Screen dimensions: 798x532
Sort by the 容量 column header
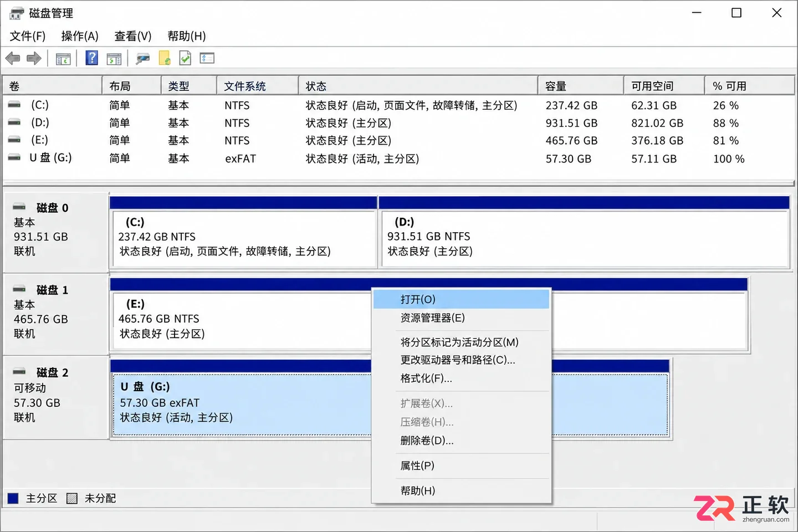tap(580, 86)
